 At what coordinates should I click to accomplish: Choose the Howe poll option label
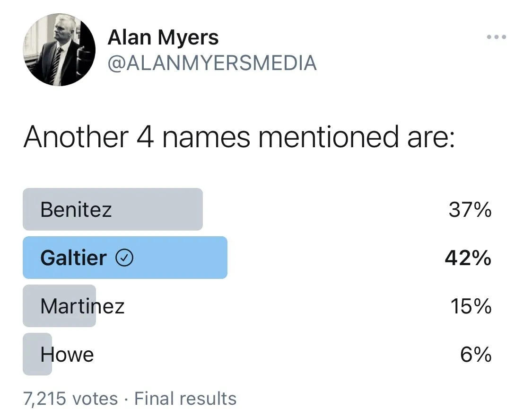67,355
